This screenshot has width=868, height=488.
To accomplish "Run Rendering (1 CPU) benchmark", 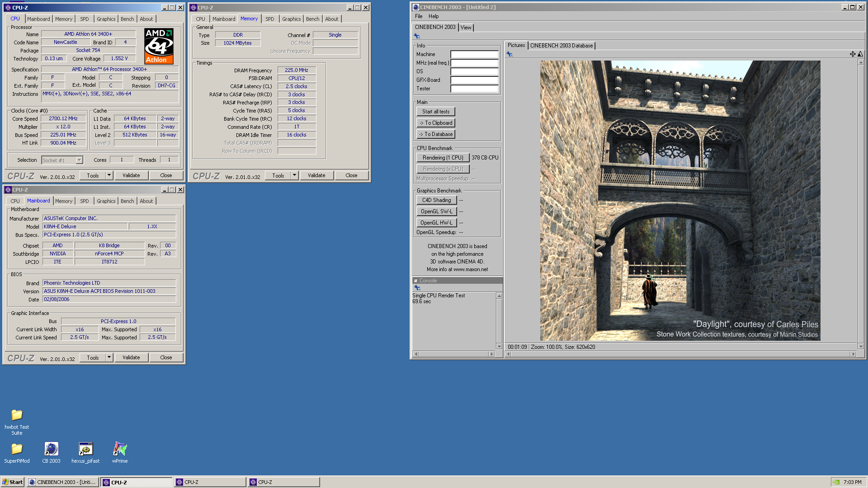I will click(x=443, y=158).
